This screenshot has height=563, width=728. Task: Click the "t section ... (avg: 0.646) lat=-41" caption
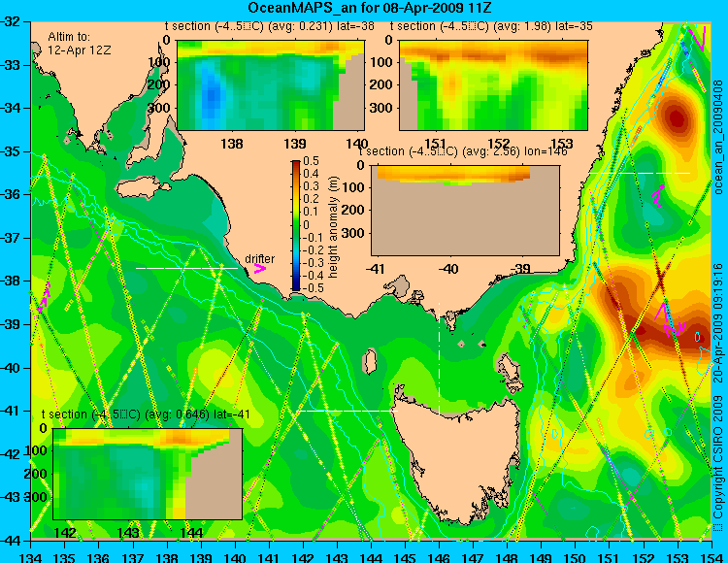(146, 414)
